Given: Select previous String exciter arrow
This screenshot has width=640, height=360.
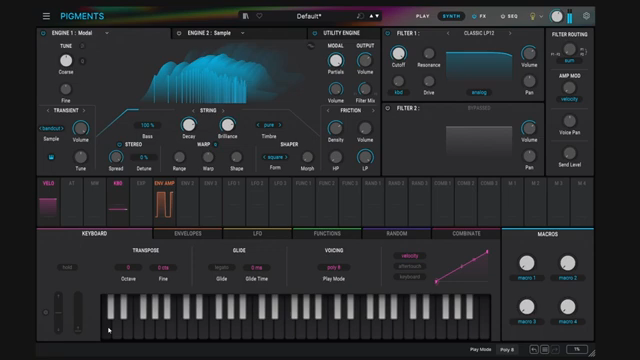Looking at the screenshot, I should [x=193, y=111].
